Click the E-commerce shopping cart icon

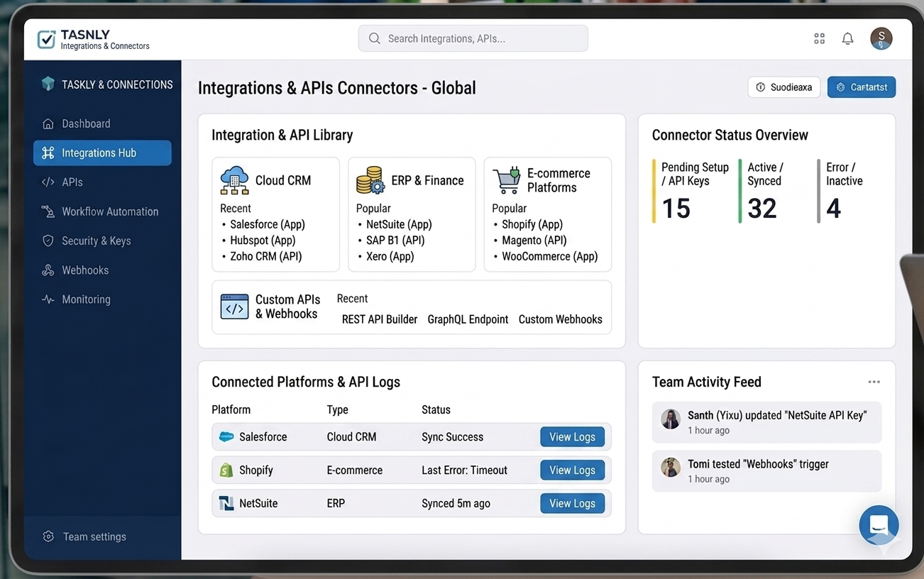pos(507,180)
